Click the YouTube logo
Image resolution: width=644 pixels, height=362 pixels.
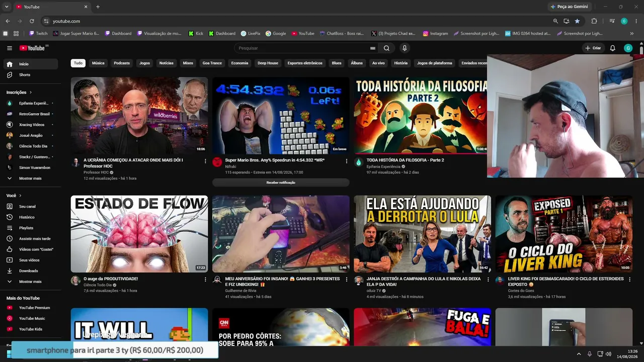[33, 48]
